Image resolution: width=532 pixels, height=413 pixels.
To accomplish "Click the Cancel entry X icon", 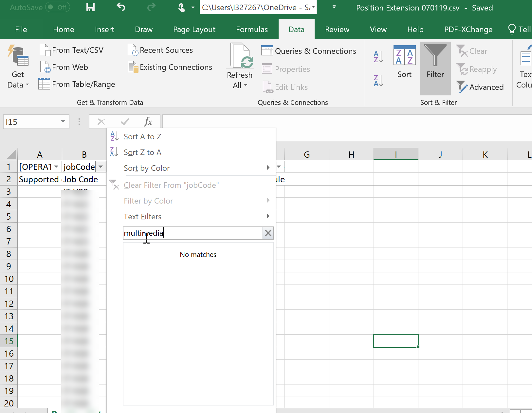I will [x=101, y=122].
